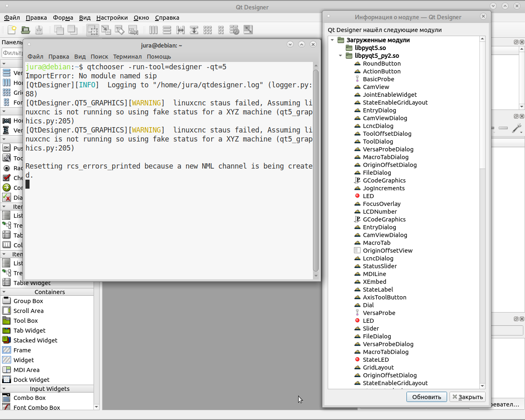Open Помощь menu in terminal window
The height and width of the screenshot is (420, 525).
159,57
